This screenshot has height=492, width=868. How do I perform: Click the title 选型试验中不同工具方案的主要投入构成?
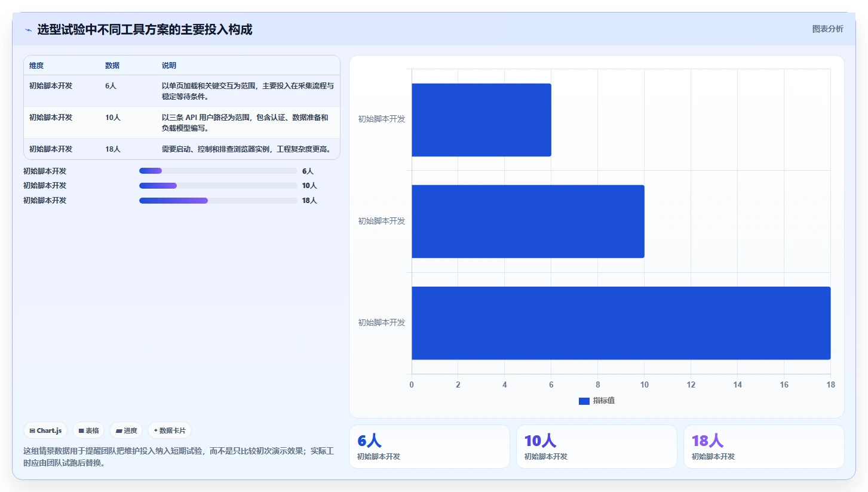click(x=145, y=30)
